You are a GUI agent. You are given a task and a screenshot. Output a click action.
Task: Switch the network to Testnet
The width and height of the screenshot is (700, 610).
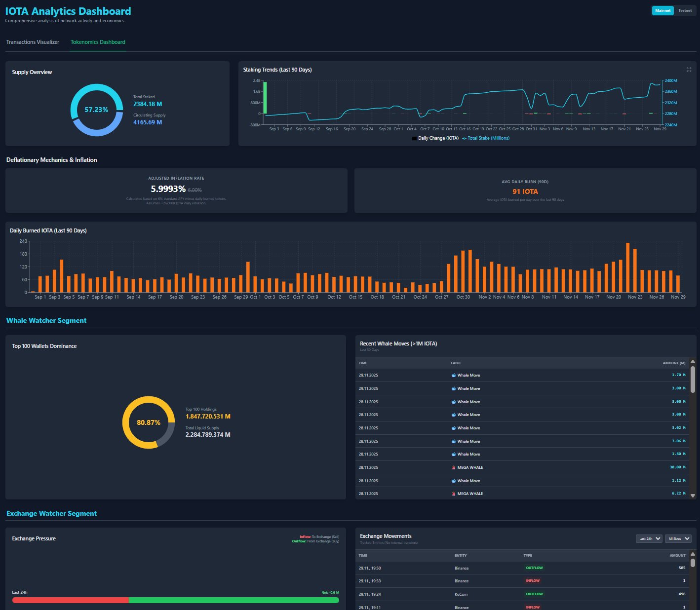pyautogui.click(x=685, y=10)
